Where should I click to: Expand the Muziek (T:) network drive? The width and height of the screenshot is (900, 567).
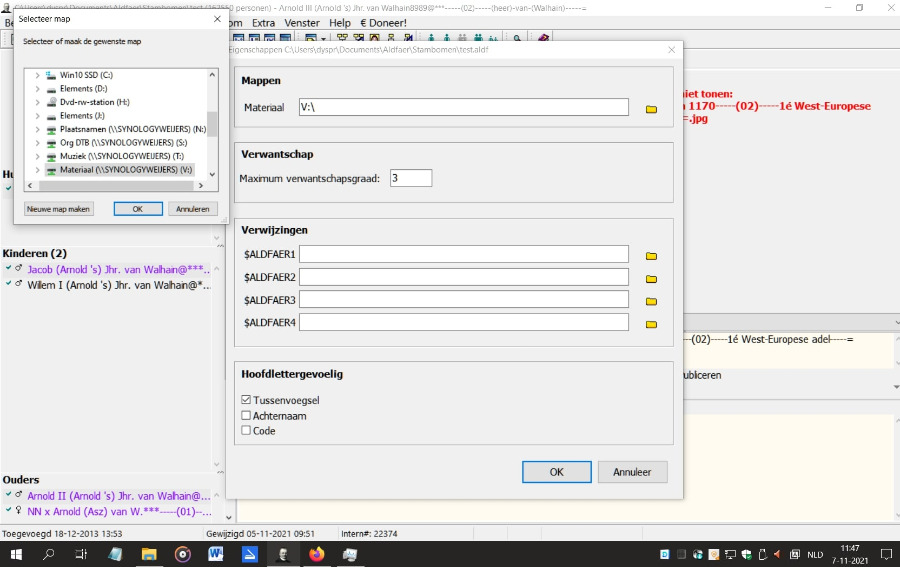coord(38,157)
